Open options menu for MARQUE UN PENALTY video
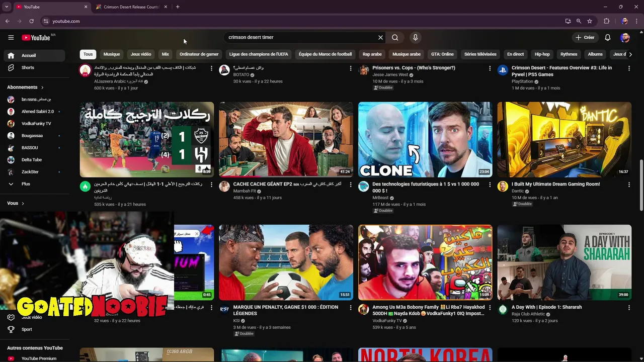Viewport: 644px width, 362px height. coord(350,308)
